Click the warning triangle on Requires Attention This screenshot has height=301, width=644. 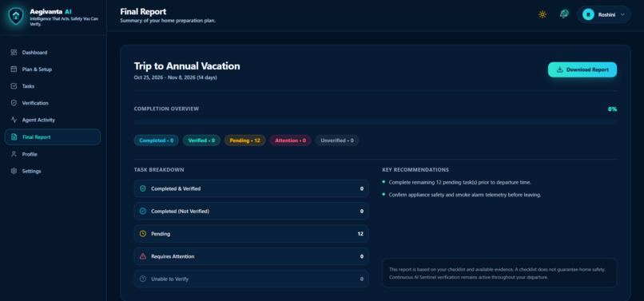tap(143, 256)
